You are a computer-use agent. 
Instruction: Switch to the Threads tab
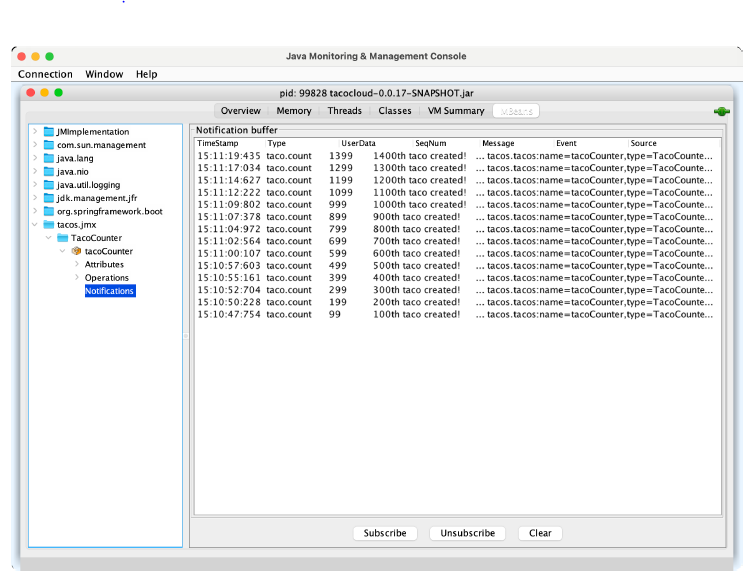(345, 111)
